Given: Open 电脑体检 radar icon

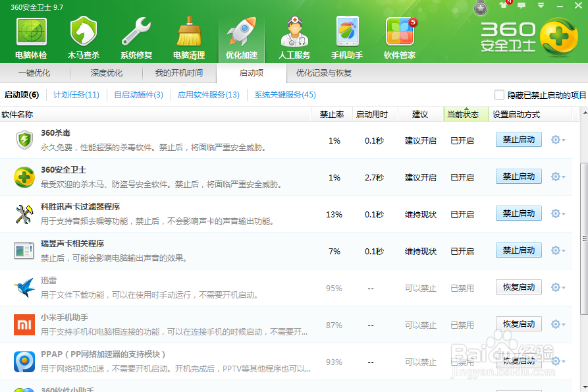Looking at the screenshot, I should tap(31, 31).
